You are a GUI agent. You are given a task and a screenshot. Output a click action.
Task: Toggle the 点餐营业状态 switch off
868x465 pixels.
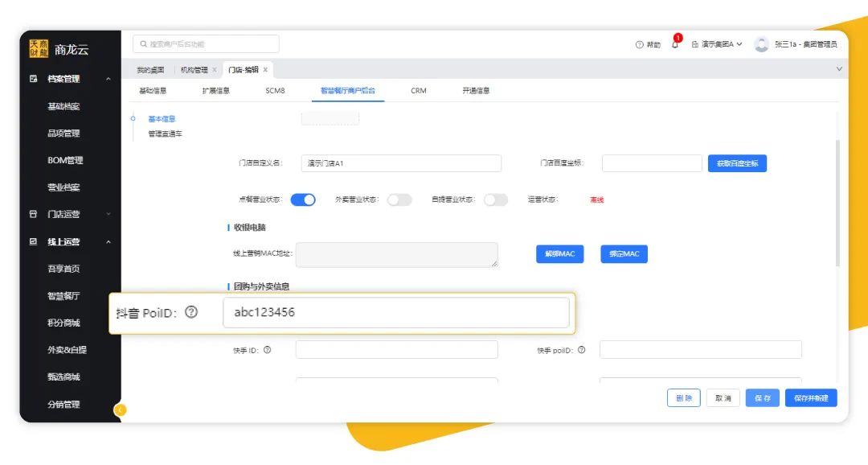303,200
